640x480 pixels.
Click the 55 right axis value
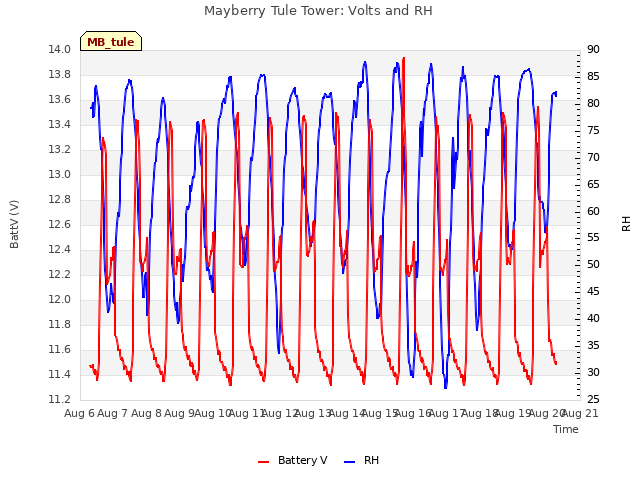click(593, 238)
